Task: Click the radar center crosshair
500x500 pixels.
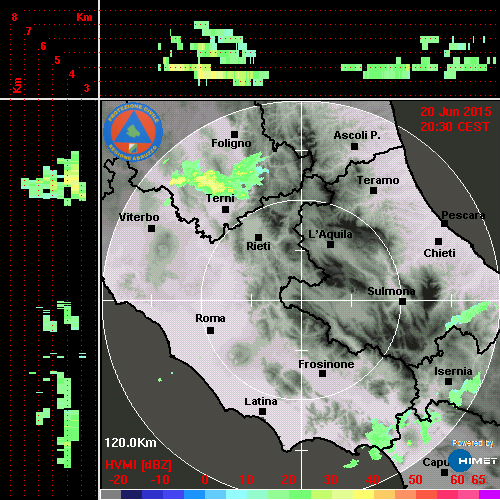Action: (x=302, y=301)
